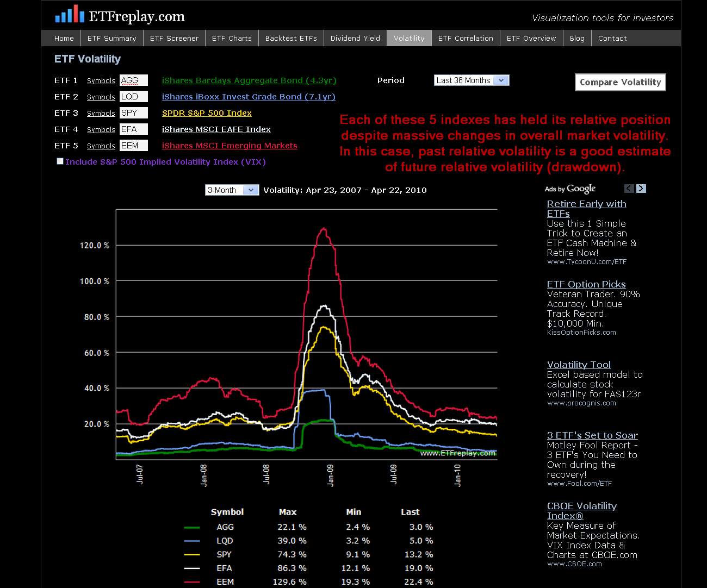Screen dimensions: 707x588
Task: Open the Blog menu item
Action: click(577, 38)
